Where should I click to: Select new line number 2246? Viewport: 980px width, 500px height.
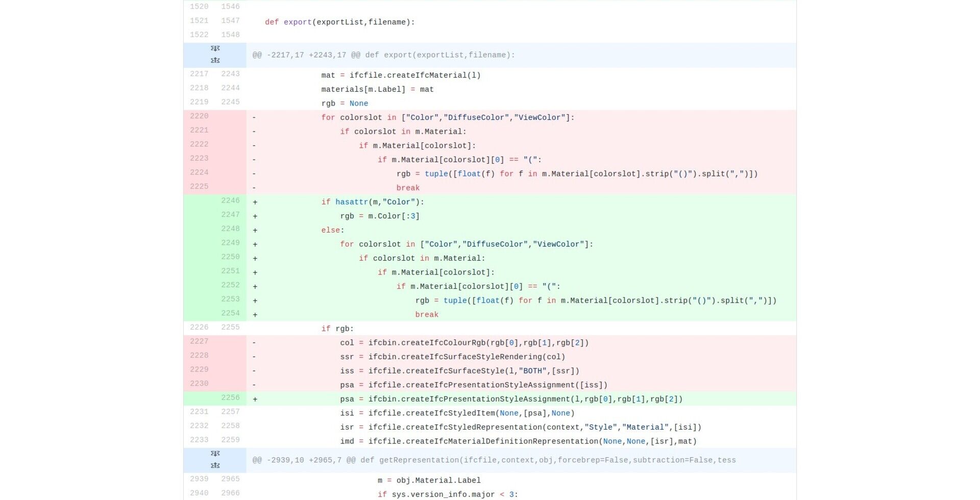(230, 201)
